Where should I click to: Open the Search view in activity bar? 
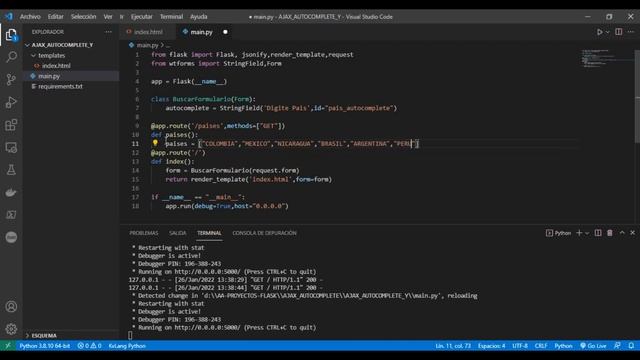point(11,57)
